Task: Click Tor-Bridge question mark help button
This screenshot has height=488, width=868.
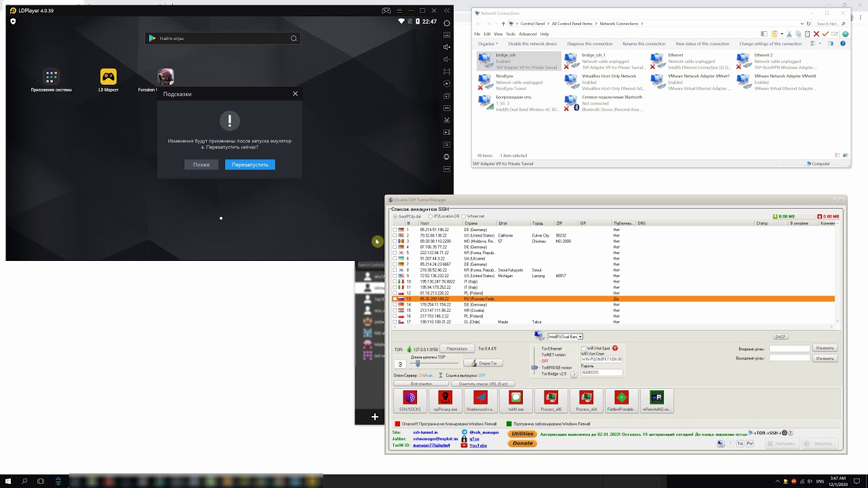Action: pyautogui.click(x=573, y=374)
